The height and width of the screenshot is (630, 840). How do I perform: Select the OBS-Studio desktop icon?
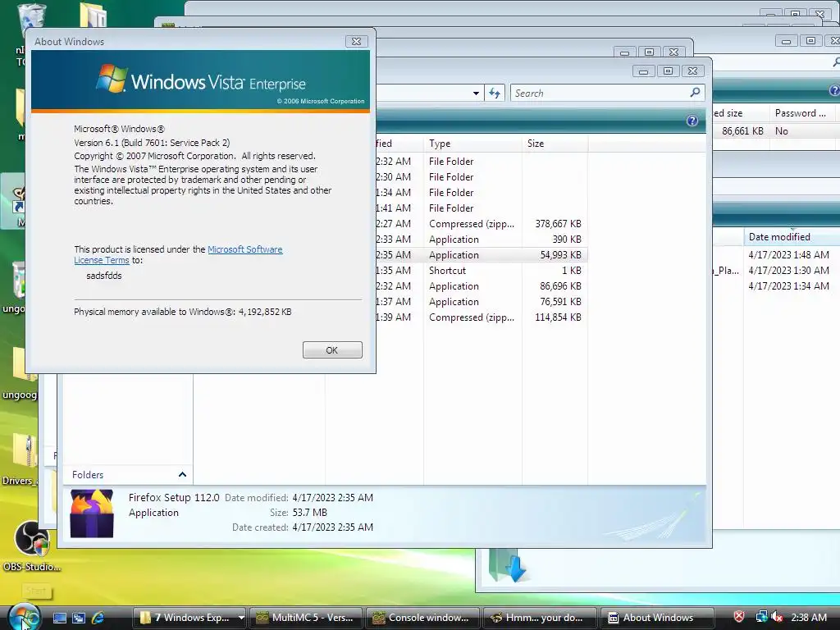click(x=32, y=546)
